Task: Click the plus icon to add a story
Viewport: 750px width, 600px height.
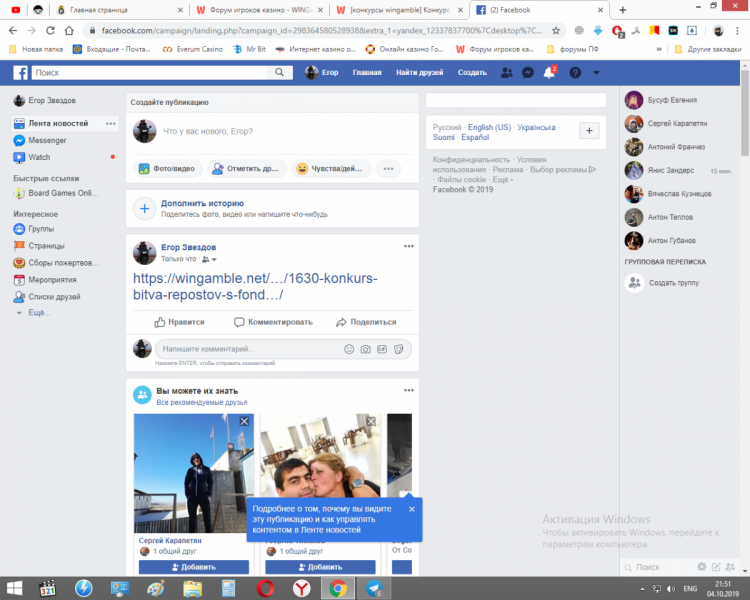Action: click(x=144, y=209)
